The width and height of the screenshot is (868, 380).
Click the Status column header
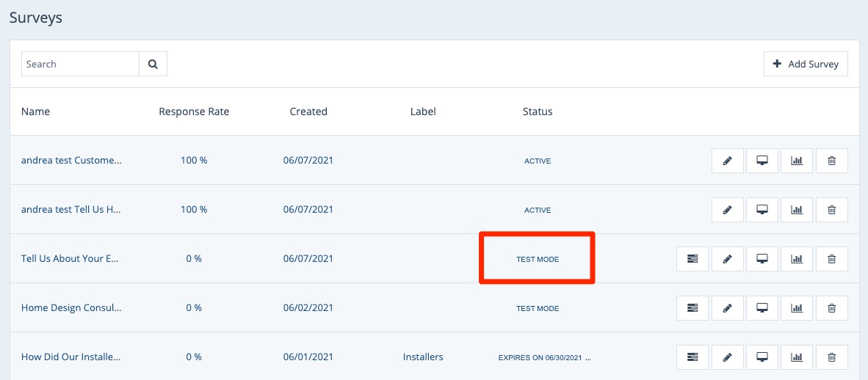(538, 112)
